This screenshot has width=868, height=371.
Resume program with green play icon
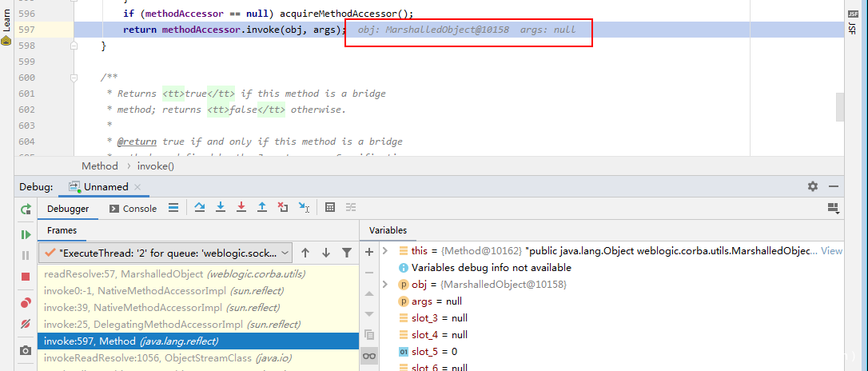26,234
